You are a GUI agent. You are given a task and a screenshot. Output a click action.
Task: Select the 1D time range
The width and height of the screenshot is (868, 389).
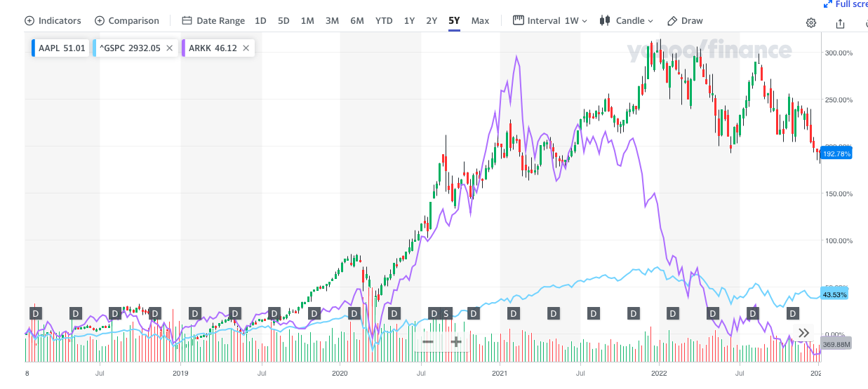coord(260,20)
